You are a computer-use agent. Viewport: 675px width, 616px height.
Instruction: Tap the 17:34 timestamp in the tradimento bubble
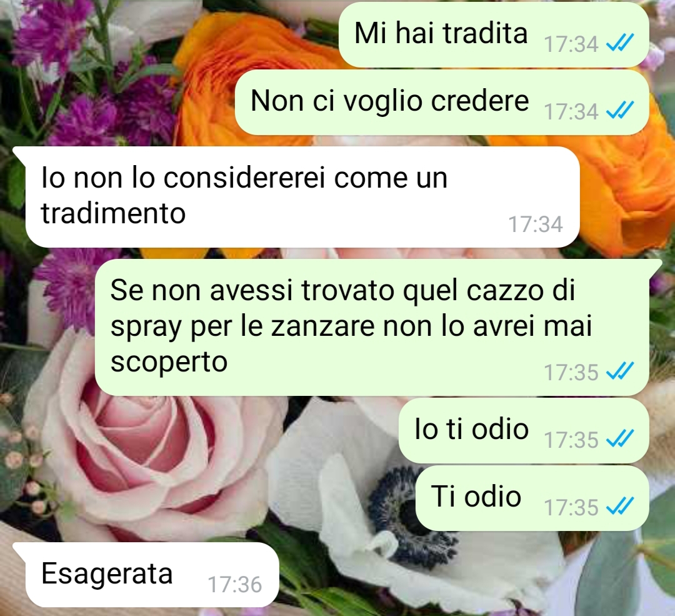[536, 224]
